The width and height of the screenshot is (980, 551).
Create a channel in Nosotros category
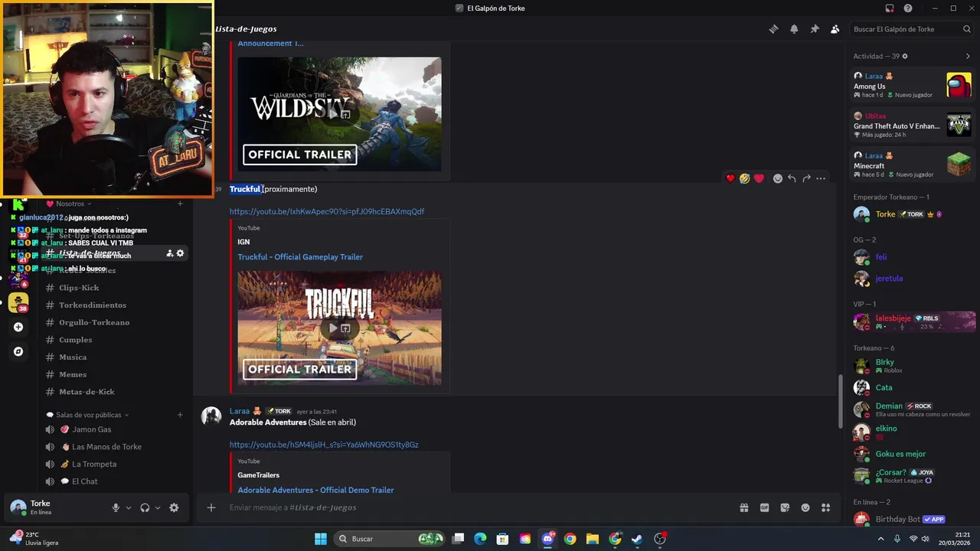point(180,204)
